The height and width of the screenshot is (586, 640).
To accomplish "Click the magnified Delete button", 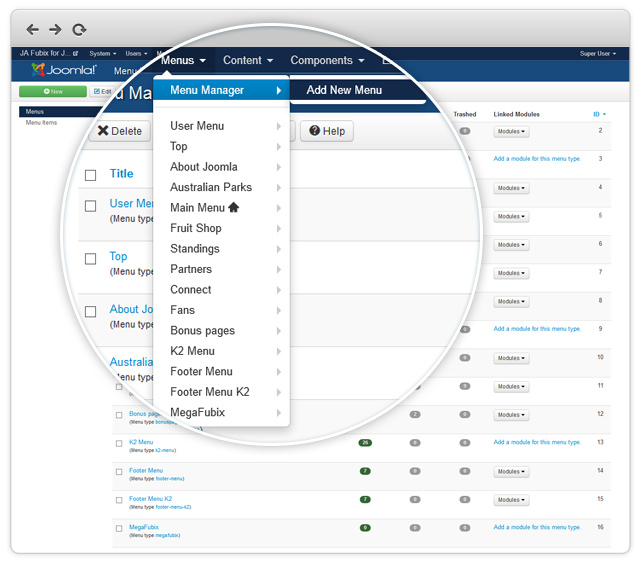I will (x=120, y=131).
